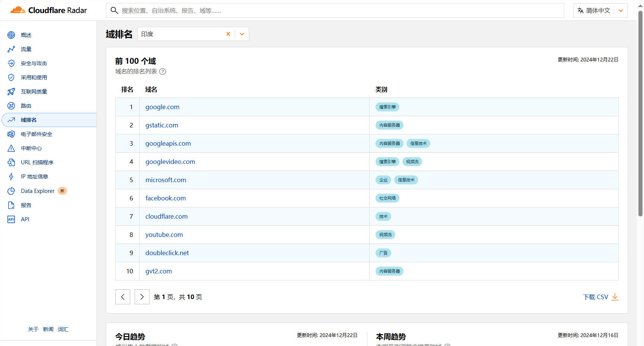Click the 流量 graph icon

click(11, 49)
